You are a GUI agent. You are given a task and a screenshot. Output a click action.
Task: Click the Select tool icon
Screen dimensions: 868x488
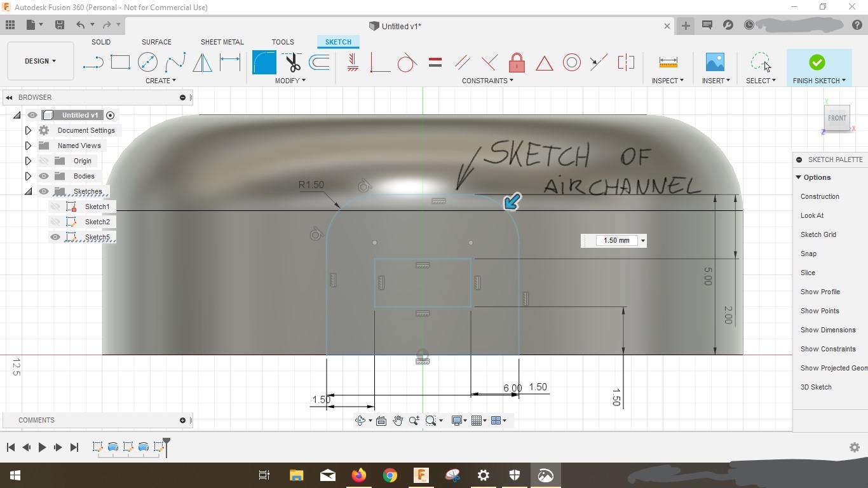tap(761, 62)
